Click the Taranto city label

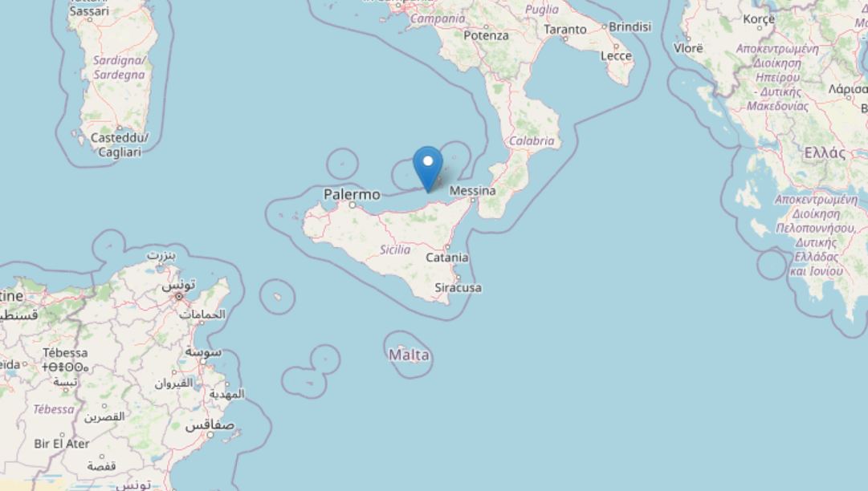pyautogui.click(x=565, y=30)
